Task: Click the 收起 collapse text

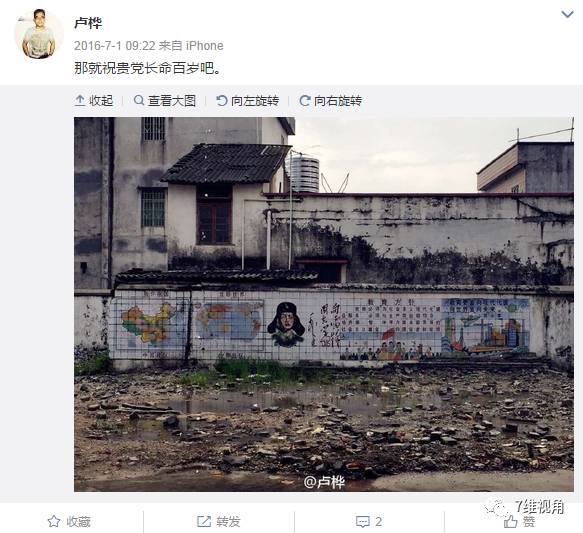Action: click(x=101, y=101)
